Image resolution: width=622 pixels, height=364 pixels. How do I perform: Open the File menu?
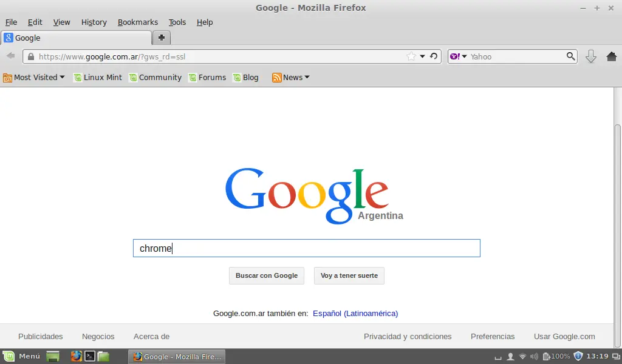coord(11,22)
